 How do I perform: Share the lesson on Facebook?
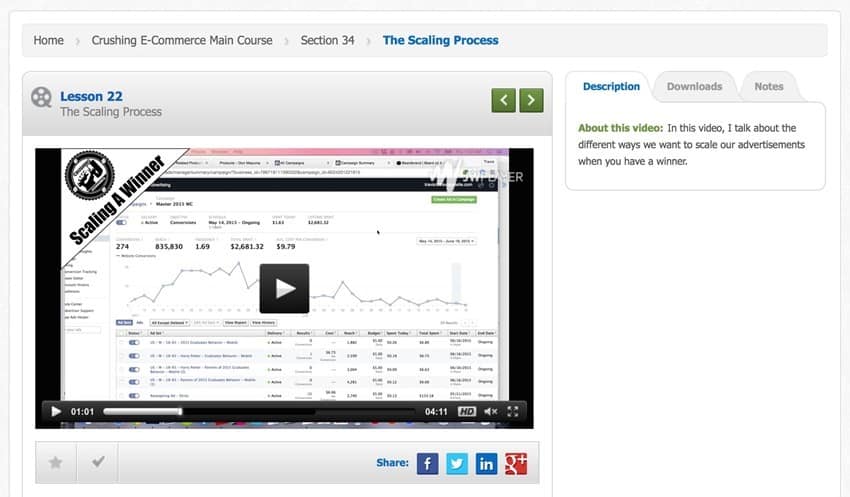[x=427, y=463]
